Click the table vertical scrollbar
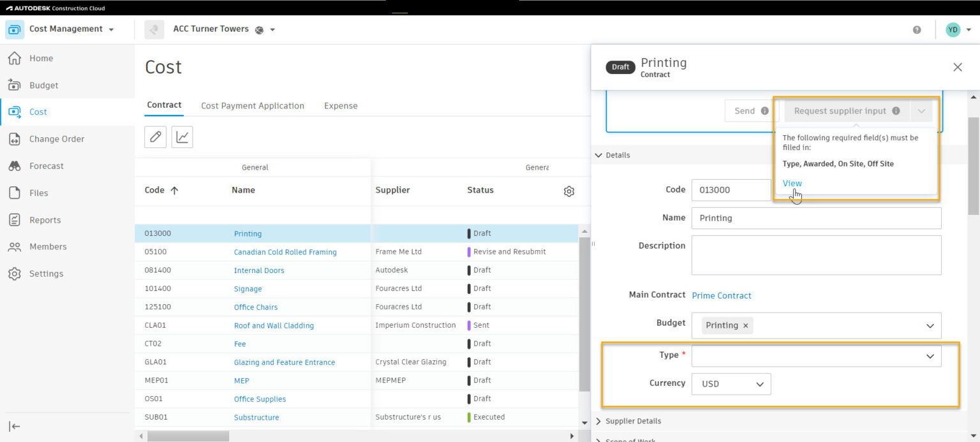Viewport: 980px width, 442px height. pos(584,314)
